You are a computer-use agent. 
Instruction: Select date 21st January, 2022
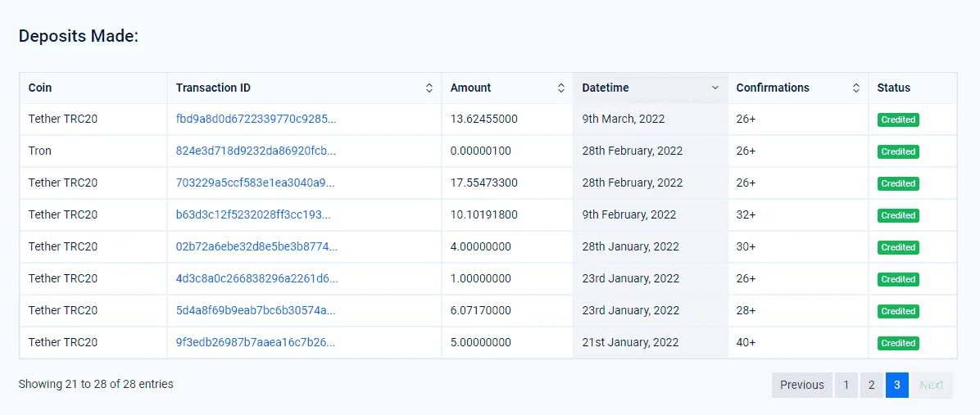[630, 342]
